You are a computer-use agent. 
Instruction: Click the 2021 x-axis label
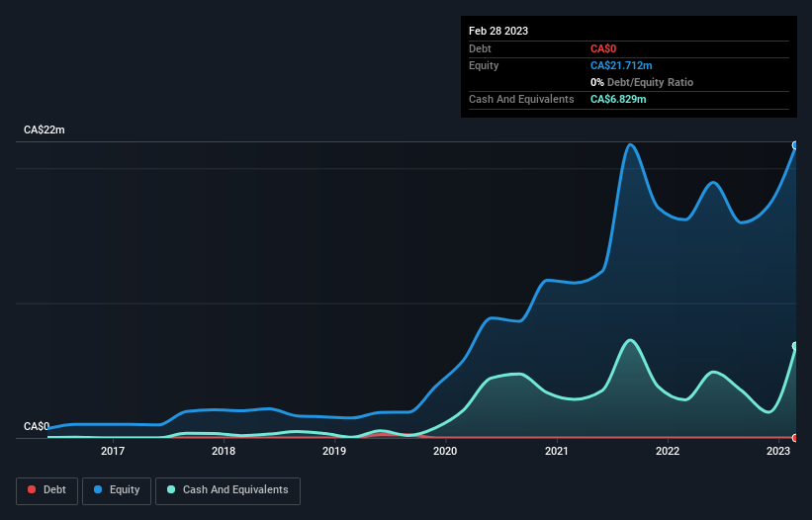(557, 451)
